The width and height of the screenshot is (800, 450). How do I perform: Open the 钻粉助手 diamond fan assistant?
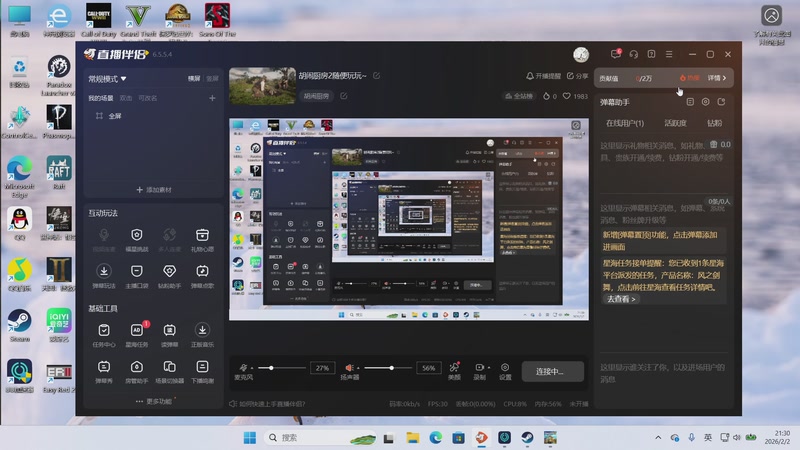tap(169, 276)
